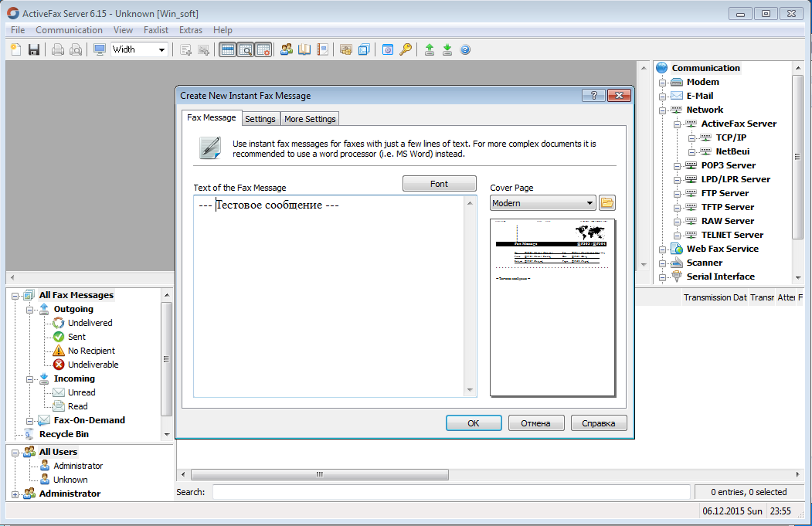
Task: Select the Undelivered folder
Action: pos(90,323)
